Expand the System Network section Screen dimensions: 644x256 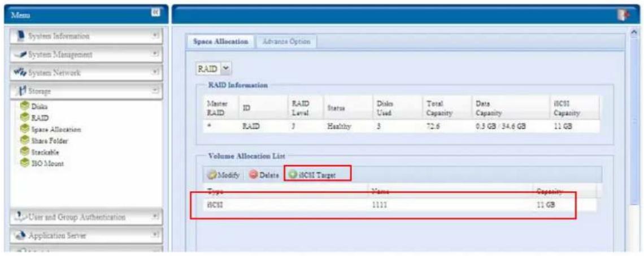(x=156, y=73)
